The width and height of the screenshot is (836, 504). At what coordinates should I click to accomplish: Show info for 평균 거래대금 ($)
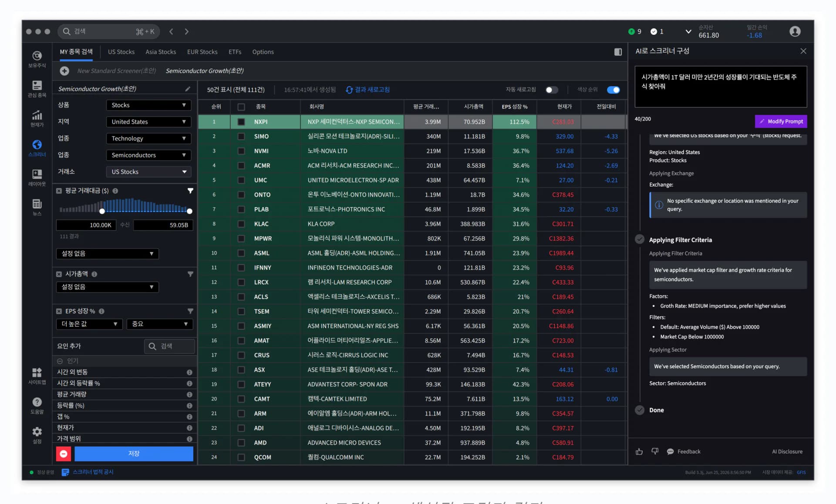coord(115,191)
